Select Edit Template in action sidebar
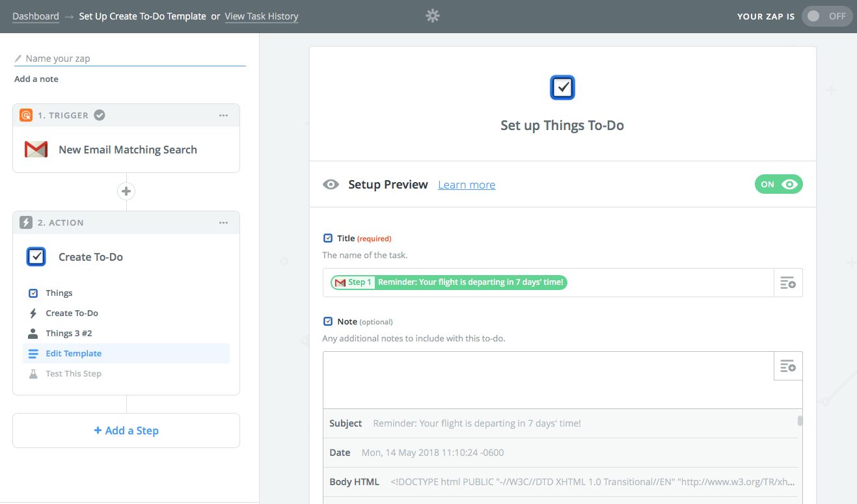Screen dimensions: 857x504 coord(74,353)
